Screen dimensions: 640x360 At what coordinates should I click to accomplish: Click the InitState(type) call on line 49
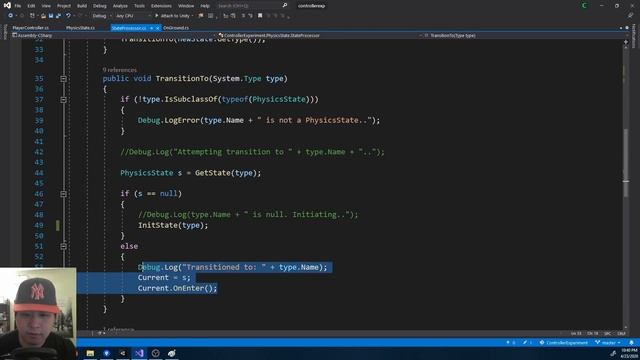coord(173,225)
